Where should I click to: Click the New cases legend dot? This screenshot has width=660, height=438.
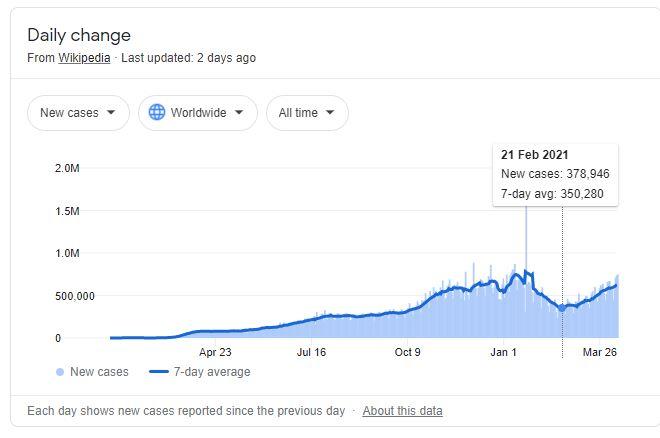point(59,372)
